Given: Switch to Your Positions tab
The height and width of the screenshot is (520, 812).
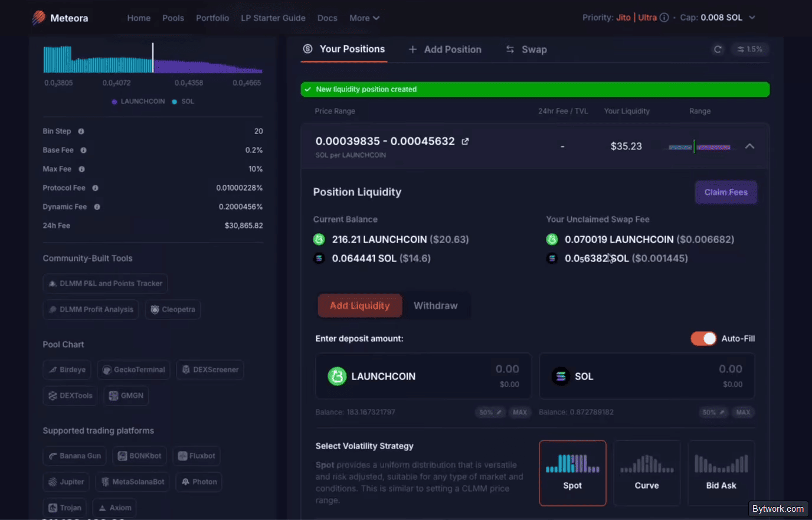Looking at the screenshot, I should [344, 49].
